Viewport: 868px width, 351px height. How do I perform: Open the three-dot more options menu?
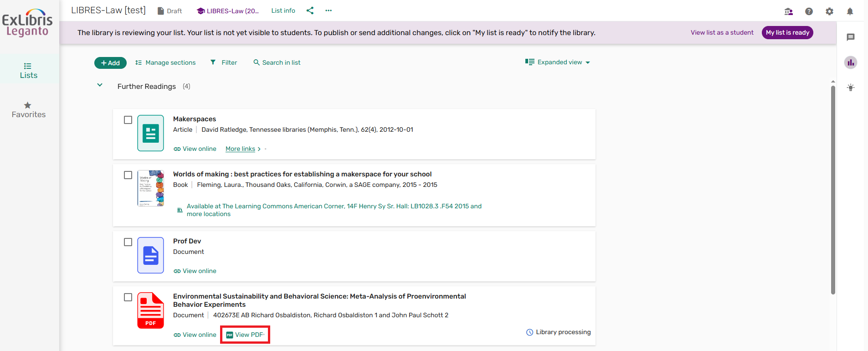coord(329,10)
